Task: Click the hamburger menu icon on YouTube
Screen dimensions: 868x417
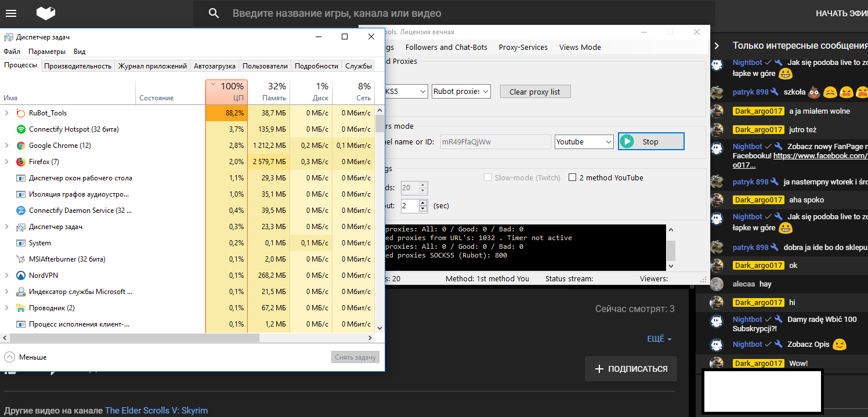Action: click(10, 13)
